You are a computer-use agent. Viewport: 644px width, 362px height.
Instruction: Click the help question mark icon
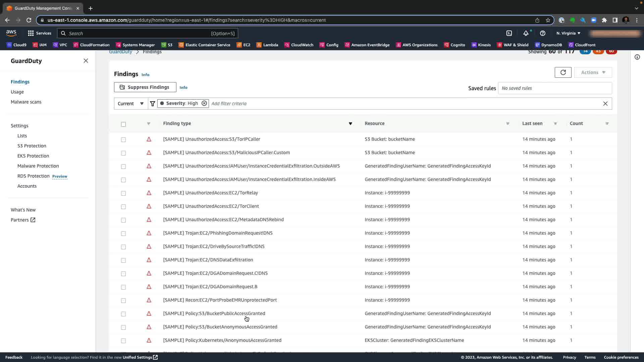(542, 33)
